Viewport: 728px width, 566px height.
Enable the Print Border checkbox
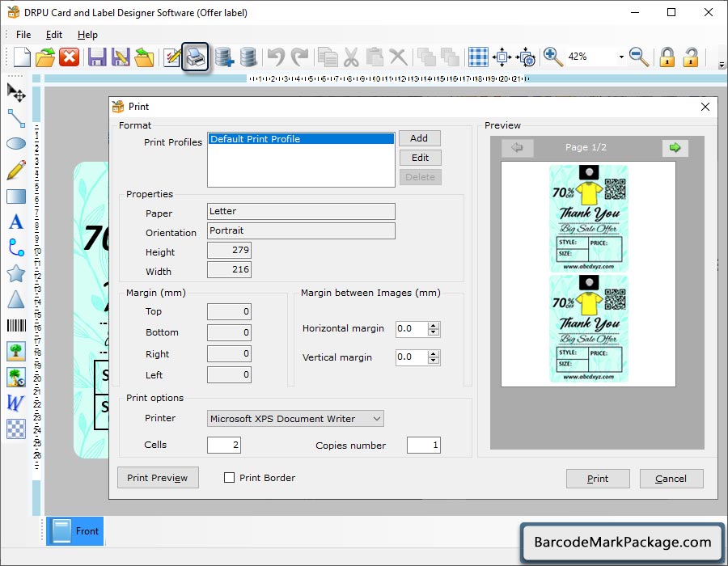click(230, 477)
